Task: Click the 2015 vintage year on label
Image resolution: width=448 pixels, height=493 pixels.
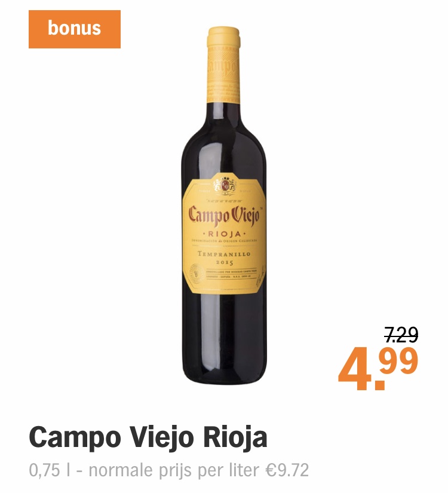Action: pyautogui.click(x=224, y=262)
